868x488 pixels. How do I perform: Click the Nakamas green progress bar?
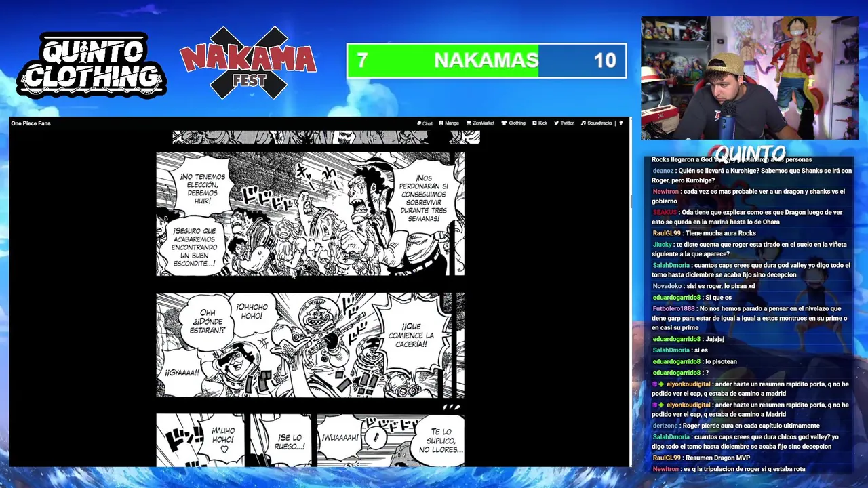(443, 60)
